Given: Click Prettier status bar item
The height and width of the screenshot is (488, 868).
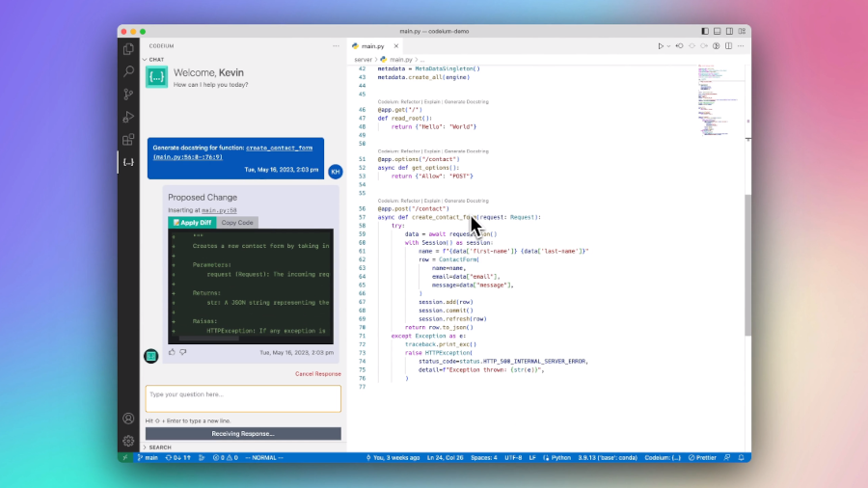Looking at the screenshot, I should click(702, 457).
